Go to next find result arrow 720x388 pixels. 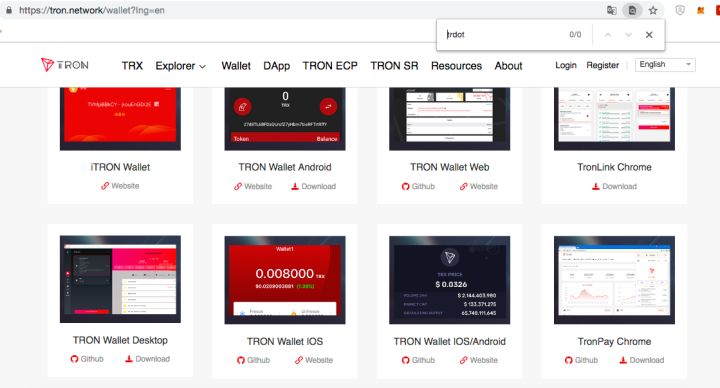(x=628, y=35)
